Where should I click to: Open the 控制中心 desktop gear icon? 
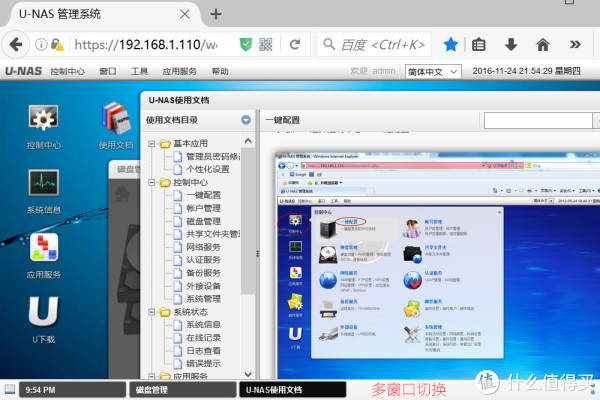click(x=43, y=118)
